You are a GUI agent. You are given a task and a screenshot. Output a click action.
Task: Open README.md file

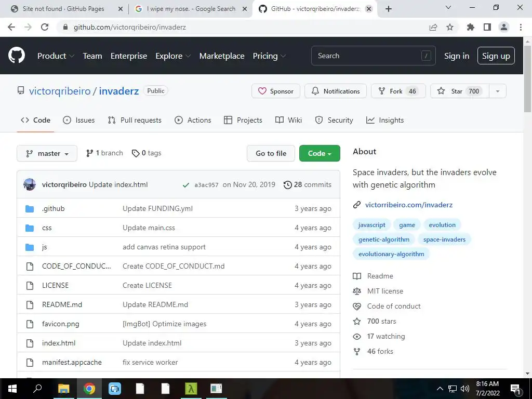[62, 304]
